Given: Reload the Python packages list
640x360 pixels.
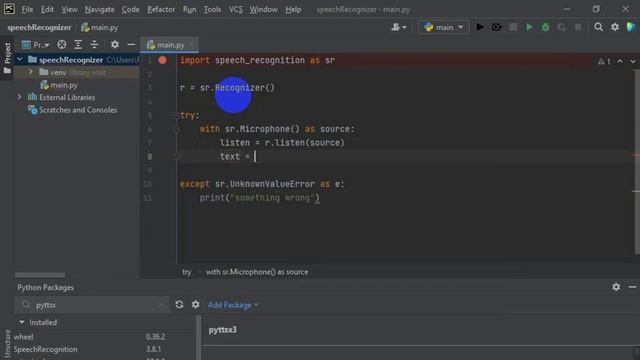Looking at the screenshot, I should point(179,304).
